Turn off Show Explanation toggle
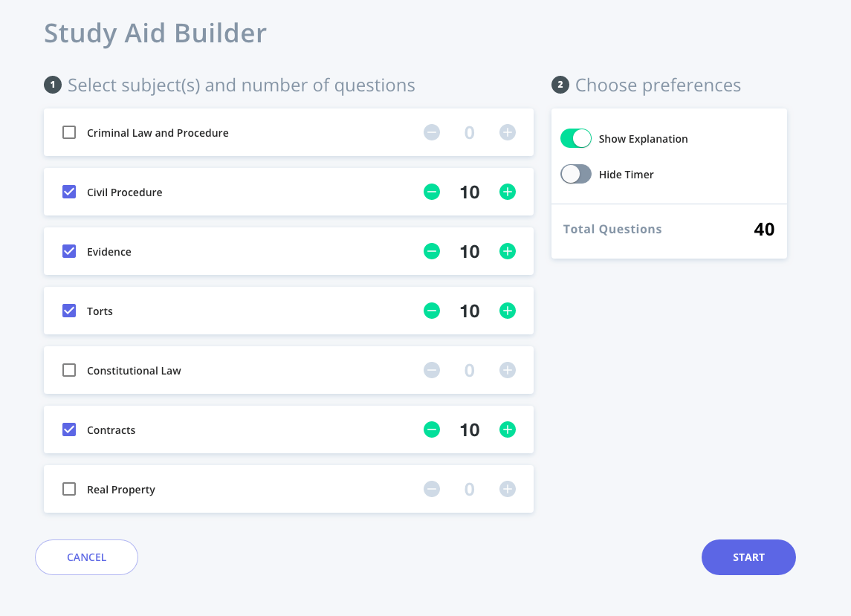 click(x=576, y=138)
